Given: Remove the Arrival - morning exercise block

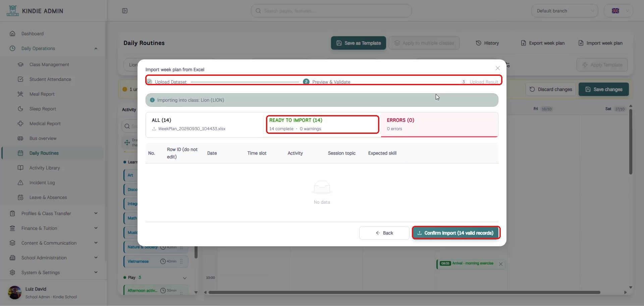Looking at the screenshot, I should tap(501, 264).
